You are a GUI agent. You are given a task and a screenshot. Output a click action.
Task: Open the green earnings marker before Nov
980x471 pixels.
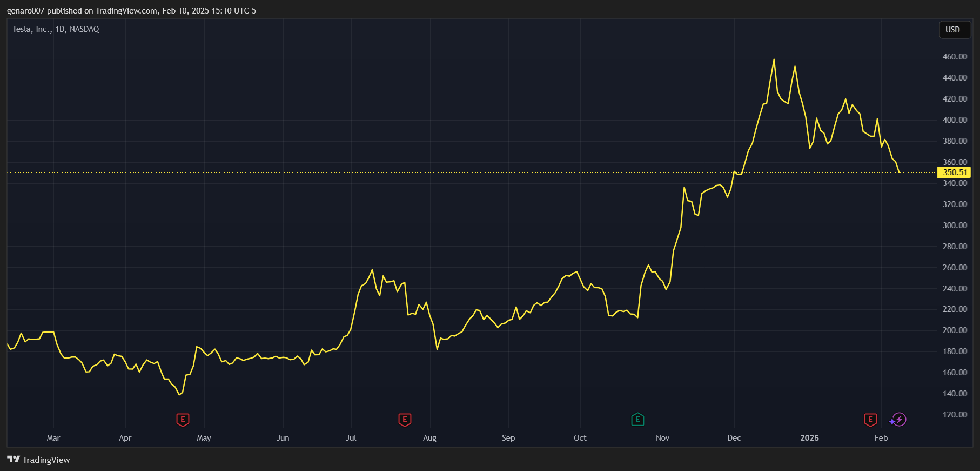pyautogui.click(x=637, y=420)
